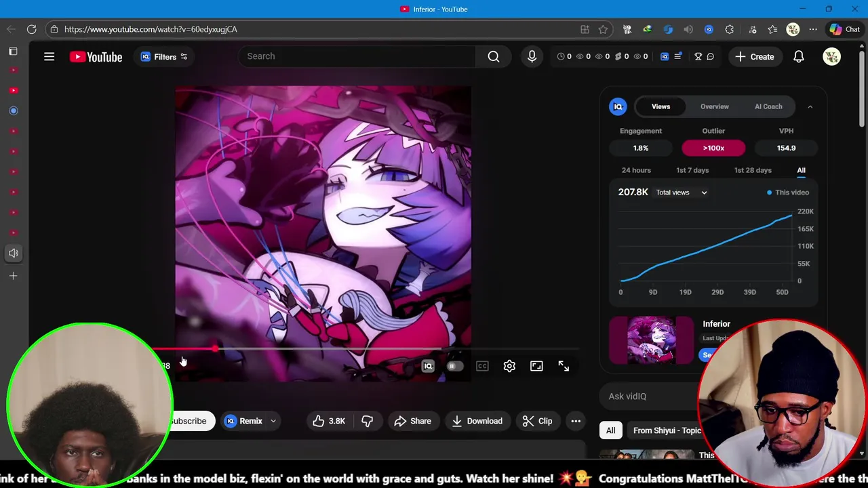Bookmark this page with the star icon
Image resolution: width=868 pixels, height=488 pixels.
click(x=603, y=29)
